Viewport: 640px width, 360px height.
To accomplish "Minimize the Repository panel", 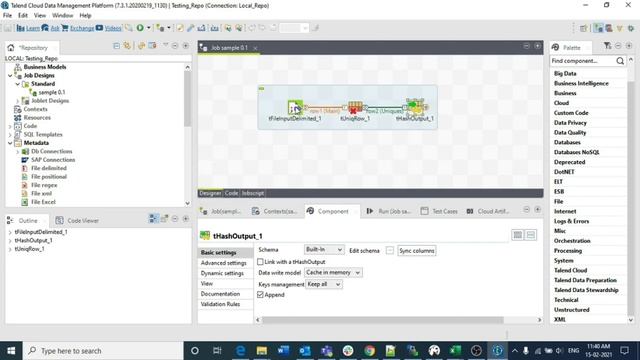I will pyautogui.click(x=175, y=46).
